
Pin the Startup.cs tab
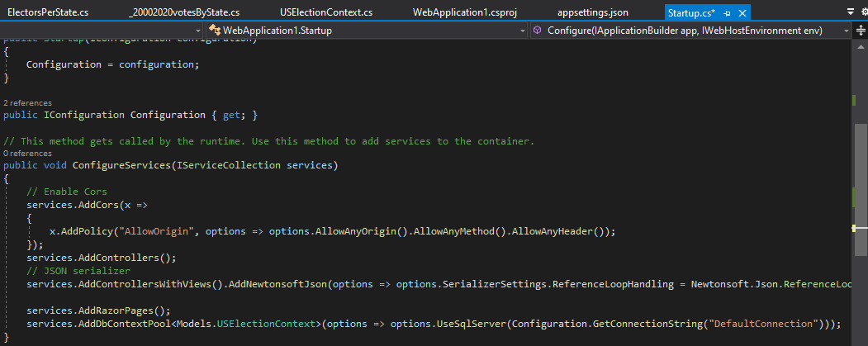click(728, 12)
